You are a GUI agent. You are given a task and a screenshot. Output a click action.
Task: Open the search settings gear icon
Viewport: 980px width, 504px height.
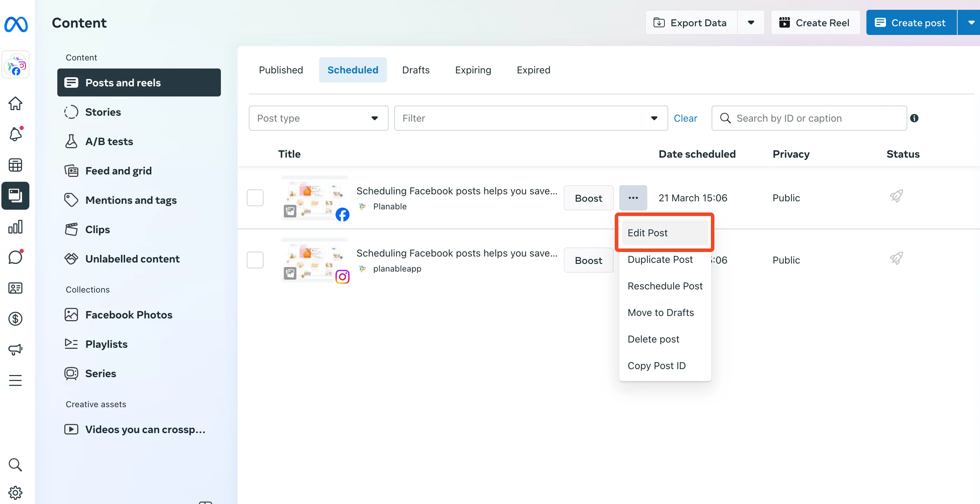15,492
